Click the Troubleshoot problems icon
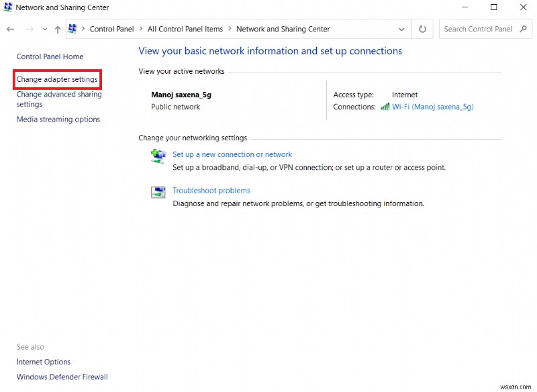This screenshot has width=537, height=392. pyautogui.click(x=158, y=192)
